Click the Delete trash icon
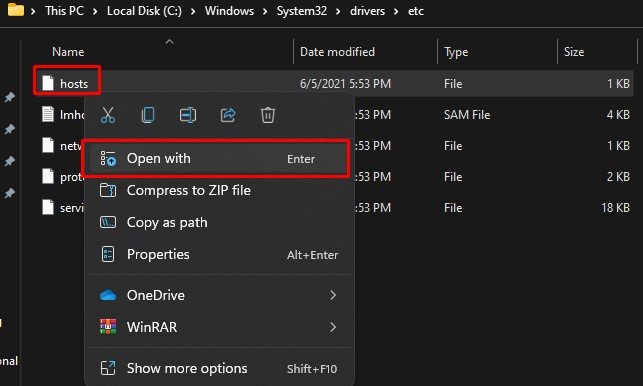The height and width of the screenshot is (386, 643). pos(268,115)
